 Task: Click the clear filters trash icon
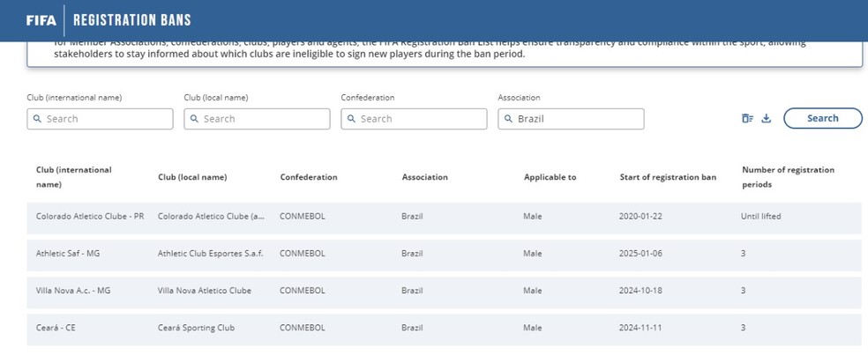[x=747, y=119]
